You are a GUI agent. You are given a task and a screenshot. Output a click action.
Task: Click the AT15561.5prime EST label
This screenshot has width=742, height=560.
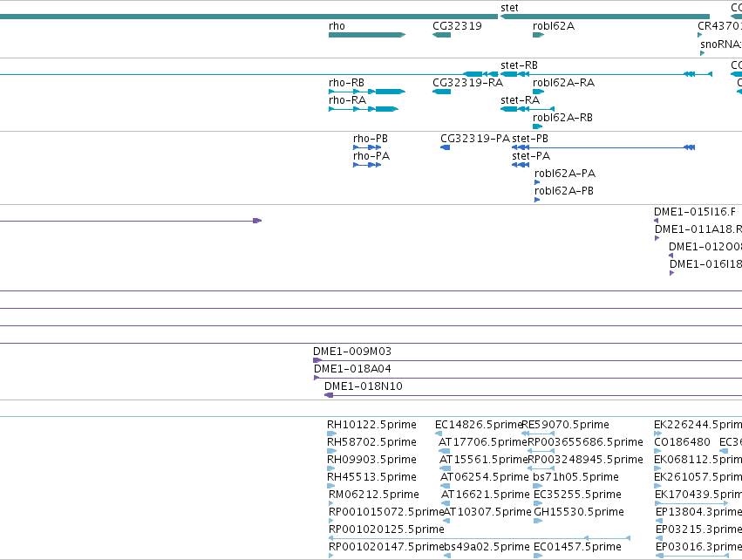click(x=484, y=460)
